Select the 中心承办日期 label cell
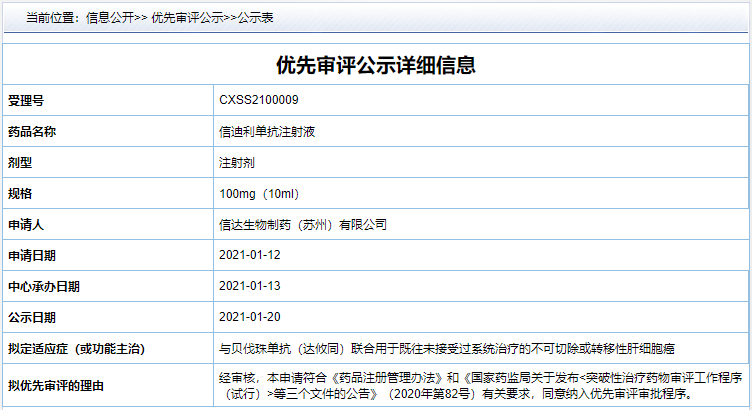Image resolution: width=752 pixels, height=410 pixels. tap(108, 286)
